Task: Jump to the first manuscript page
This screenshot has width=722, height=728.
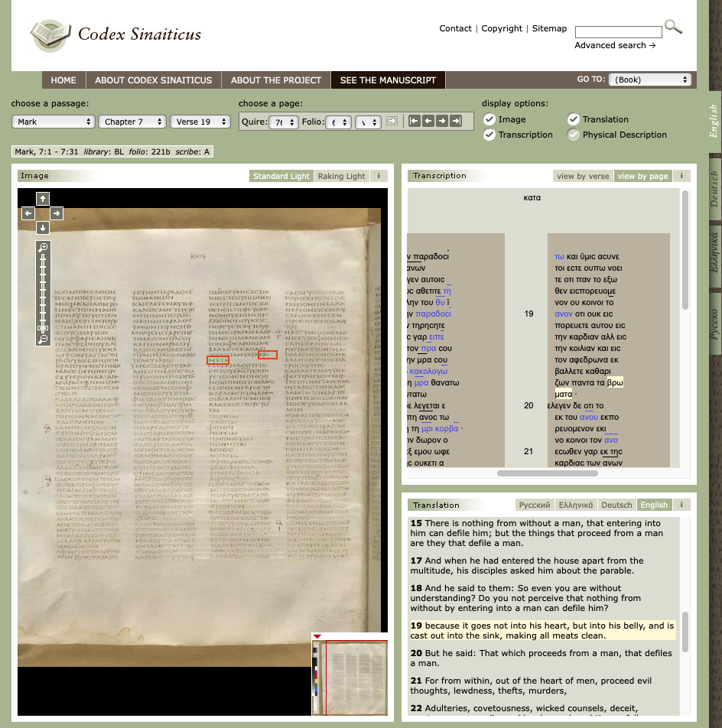Action: (x=415, y=121)
